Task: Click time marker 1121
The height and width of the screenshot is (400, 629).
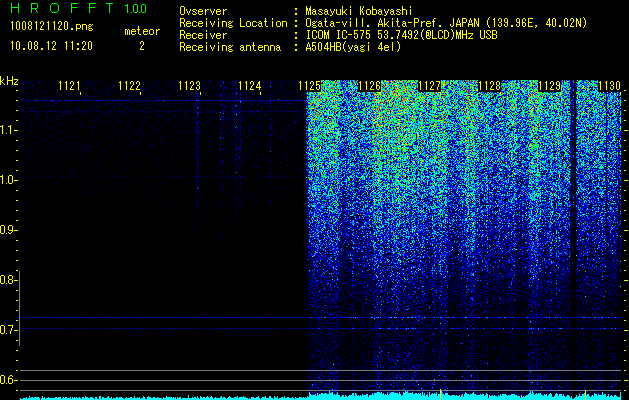Action: click(69, 86)
